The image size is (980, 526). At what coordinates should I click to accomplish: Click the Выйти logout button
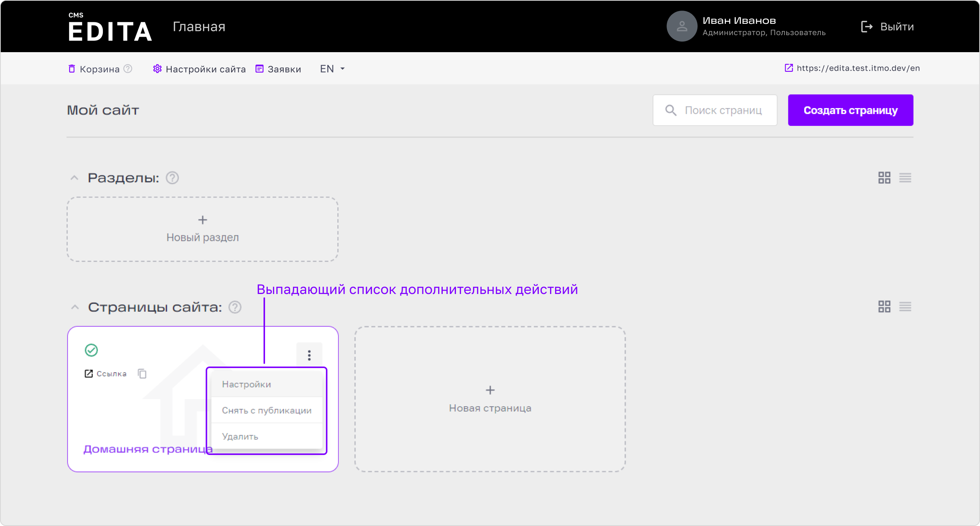pyautogui.click(x=887, y=26)
